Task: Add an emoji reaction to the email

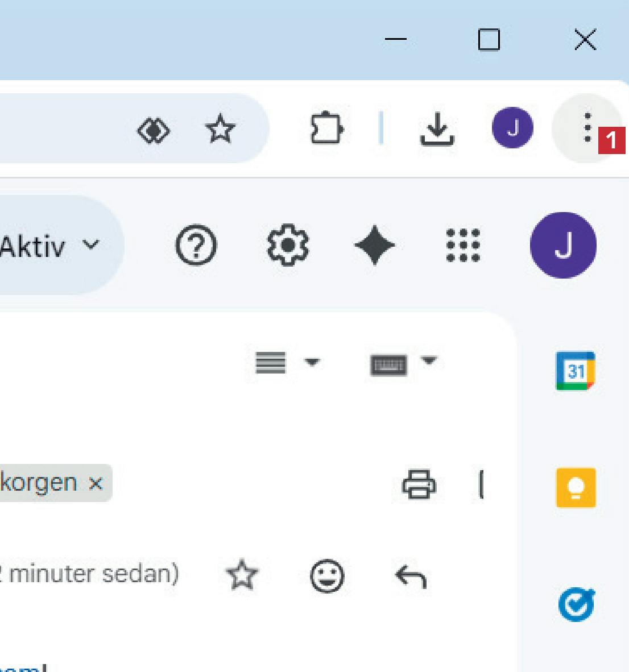Action: point(327,576)
